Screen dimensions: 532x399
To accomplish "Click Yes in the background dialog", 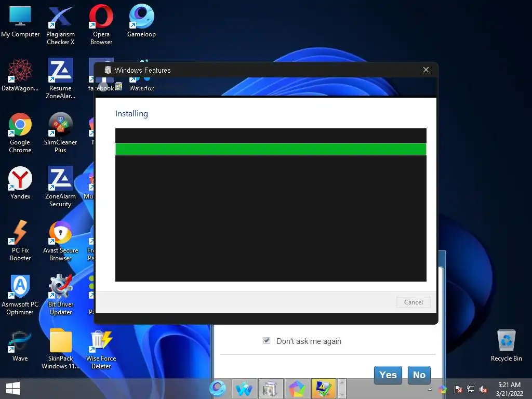I will pos(388,375).
